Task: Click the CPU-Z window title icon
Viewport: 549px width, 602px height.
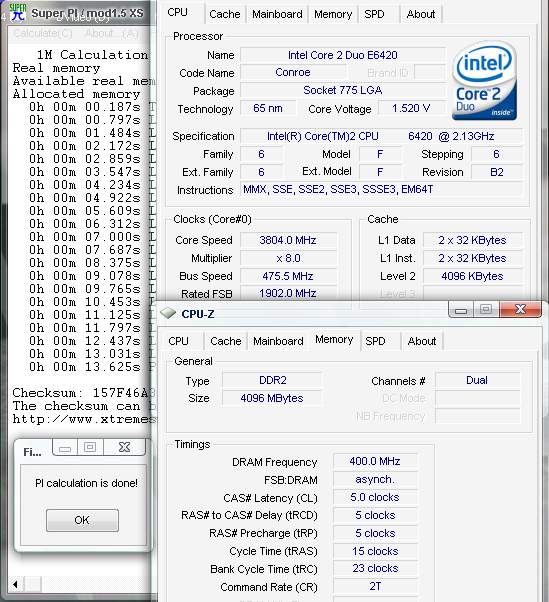Action: point(168,313)
